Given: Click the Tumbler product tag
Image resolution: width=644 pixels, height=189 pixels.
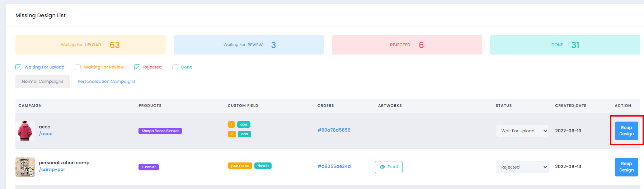Looking at the screenshot, I should tap(149, 167).
